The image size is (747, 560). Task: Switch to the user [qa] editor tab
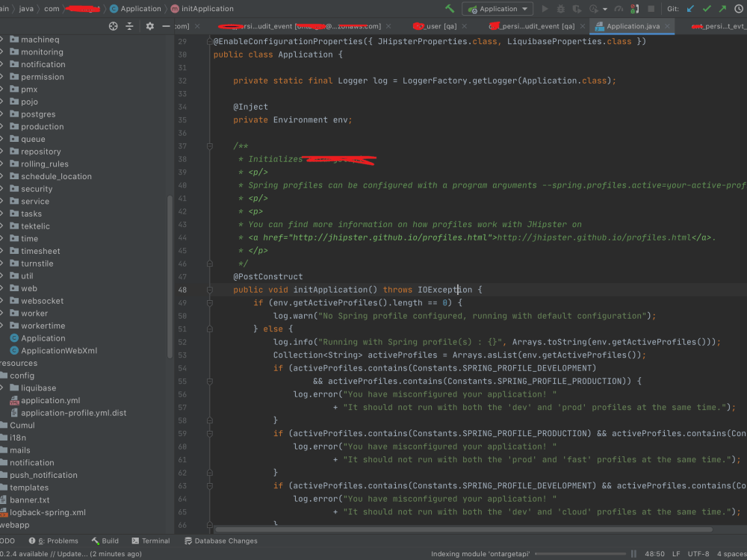click(437, 25)
